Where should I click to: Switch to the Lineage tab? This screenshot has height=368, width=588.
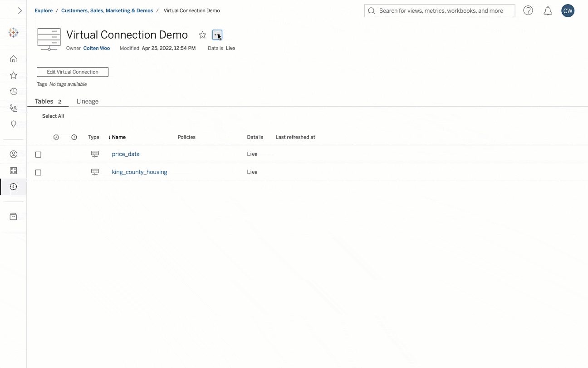88,101
